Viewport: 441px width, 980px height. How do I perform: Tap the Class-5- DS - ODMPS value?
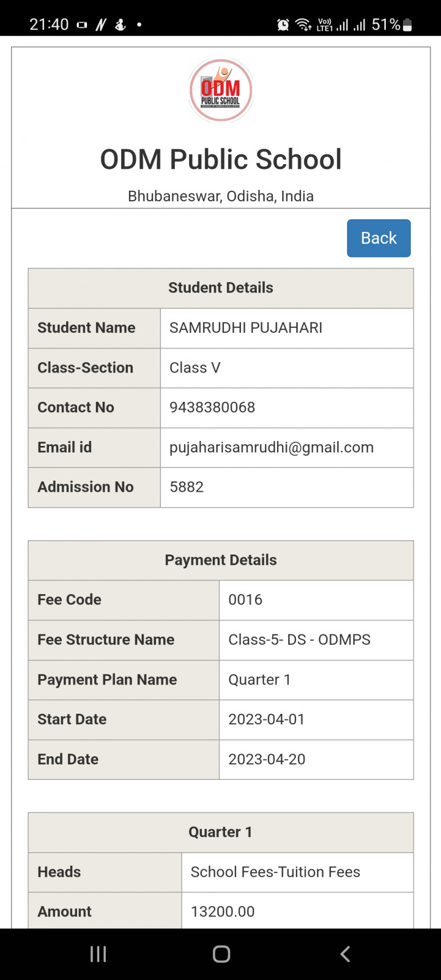click(299, 639)
